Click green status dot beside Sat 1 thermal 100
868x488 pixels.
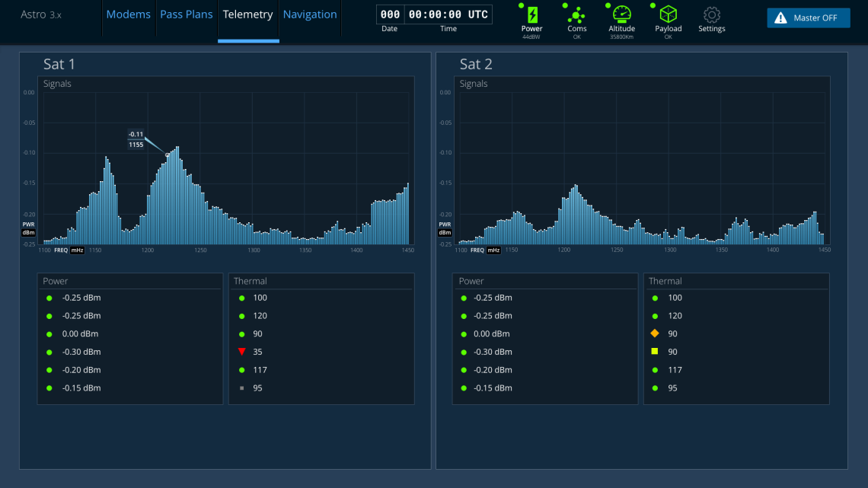242,298
